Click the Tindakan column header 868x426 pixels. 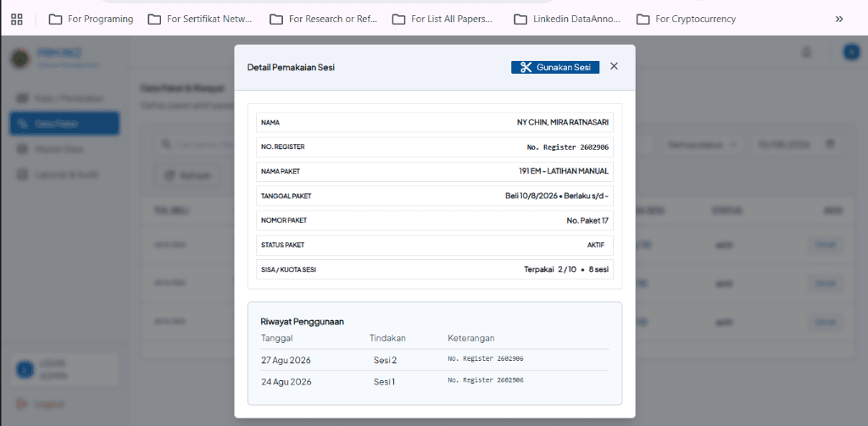[x=387, y=338]
